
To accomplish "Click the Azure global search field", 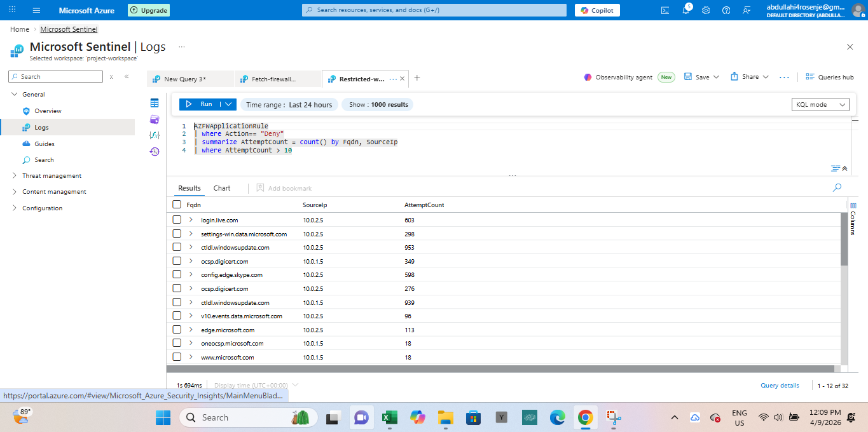I will 434,10.
